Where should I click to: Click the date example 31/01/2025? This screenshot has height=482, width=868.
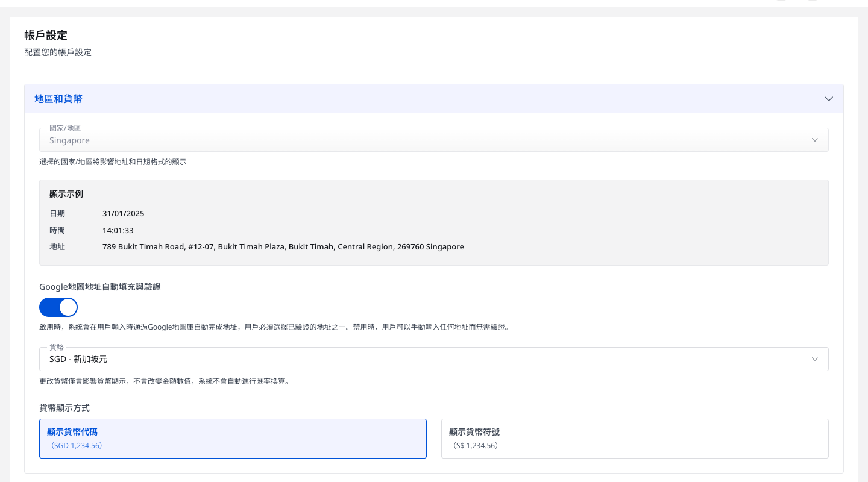(x=124, y=213)
